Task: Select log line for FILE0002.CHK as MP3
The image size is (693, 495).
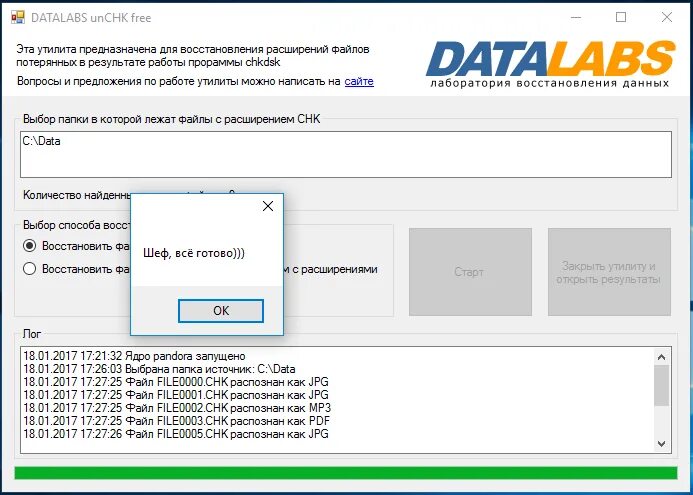Action: (177, 407)
